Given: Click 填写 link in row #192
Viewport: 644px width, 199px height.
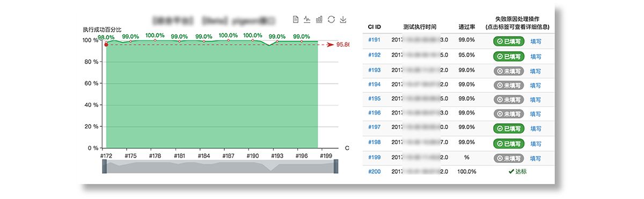Looking at the screenshot, I should [536, 56].
